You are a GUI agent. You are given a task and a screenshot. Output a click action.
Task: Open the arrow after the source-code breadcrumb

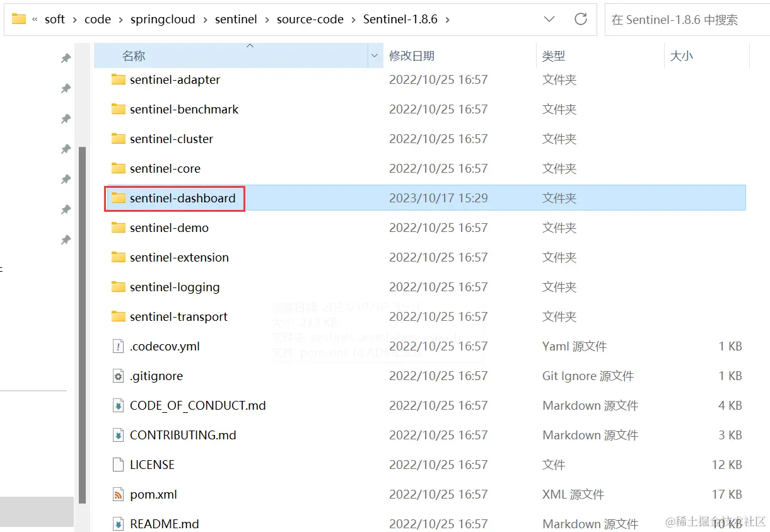(x=353, y=20)
